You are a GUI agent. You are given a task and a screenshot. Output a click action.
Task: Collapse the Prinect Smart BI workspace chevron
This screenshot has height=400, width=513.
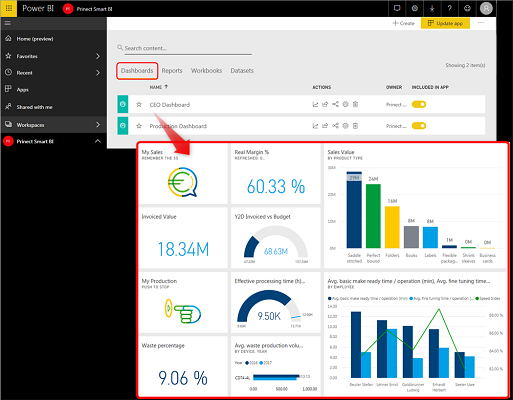98,141
